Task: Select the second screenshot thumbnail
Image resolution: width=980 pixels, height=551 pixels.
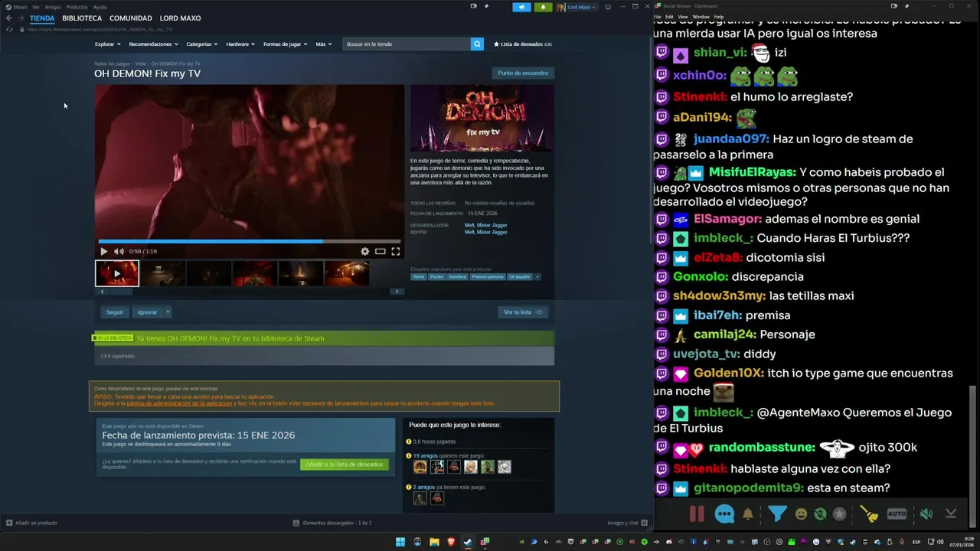Action: click(x=163, y=273)
